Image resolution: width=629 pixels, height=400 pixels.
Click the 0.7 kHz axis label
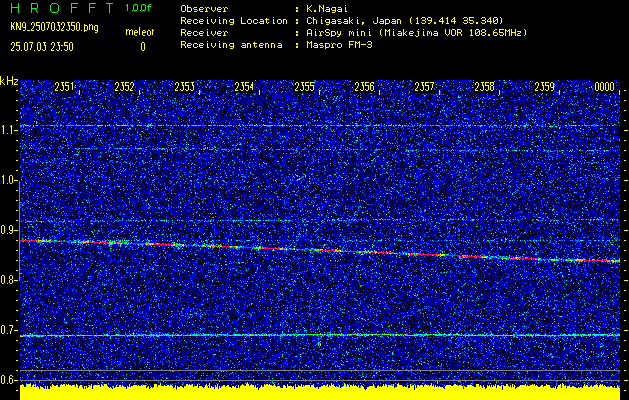(8, 330)
